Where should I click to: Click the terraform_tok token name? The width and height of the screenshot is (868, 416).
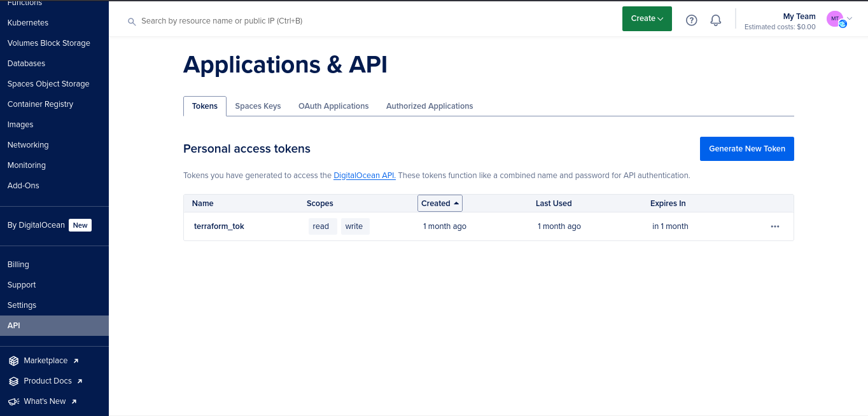pos(219,226)
